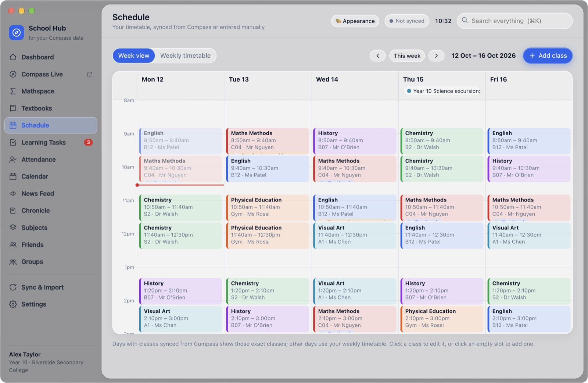
Task: Open Dashboard via its house icon
Action: tap(13, 57)
